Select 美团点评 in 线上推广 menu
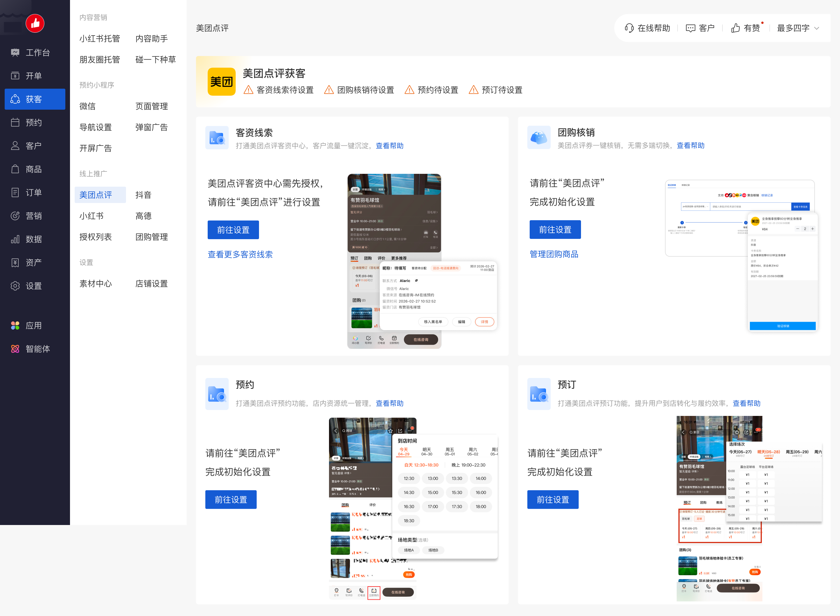Image resolution: width=840 pixels, height=616 pixels. 100,195
